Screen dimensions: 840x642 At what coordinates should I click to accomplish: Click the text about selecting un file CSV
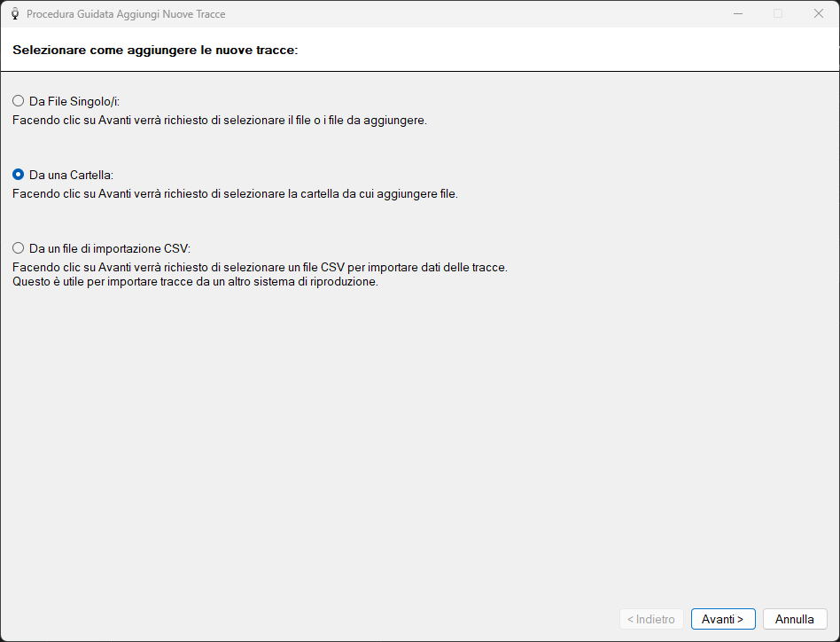[260, 267]
